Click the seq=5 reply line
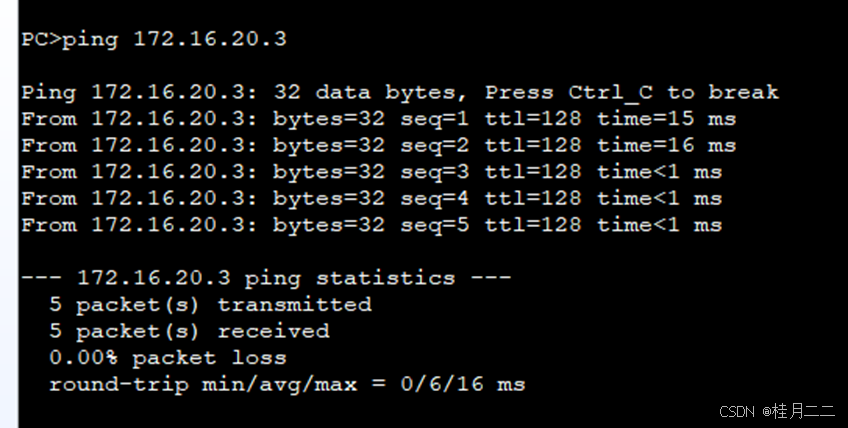 pos(372,225)
